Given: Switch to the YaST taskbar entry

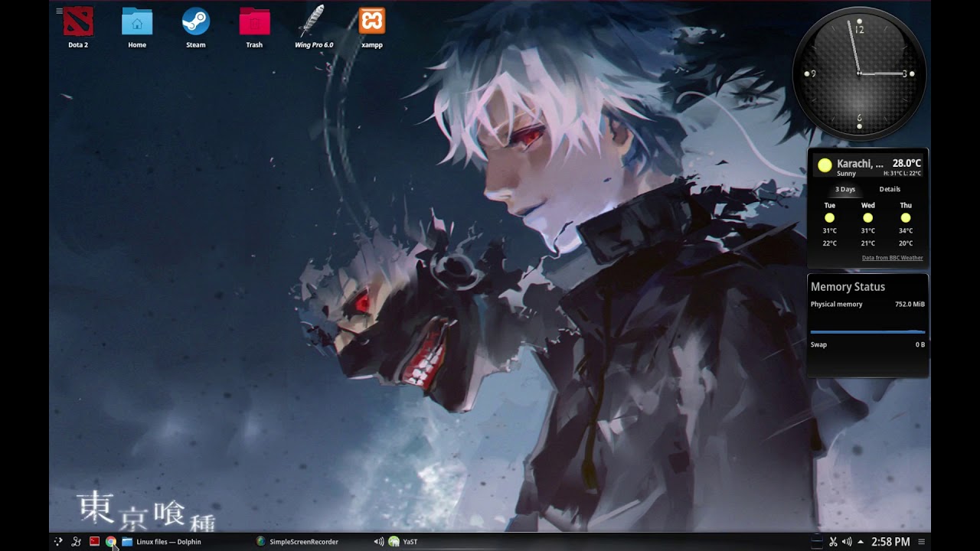Looking at the screenshot, I should 403,542.
